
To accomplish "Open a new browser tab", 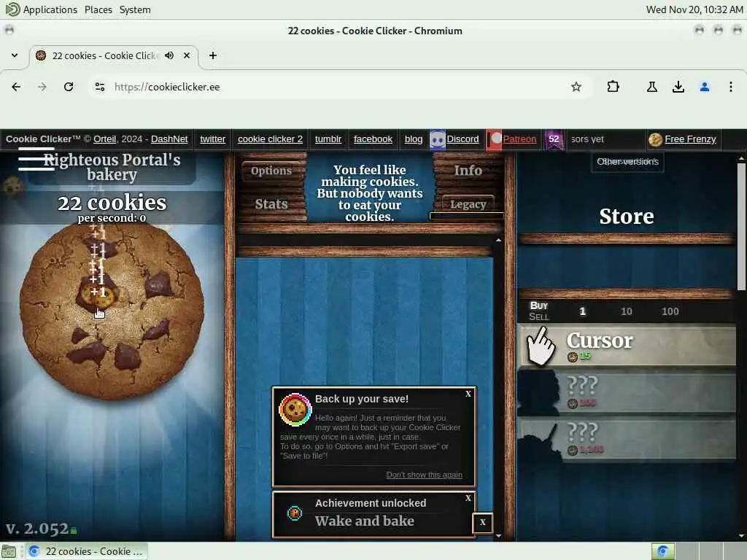I will point(213,55).
